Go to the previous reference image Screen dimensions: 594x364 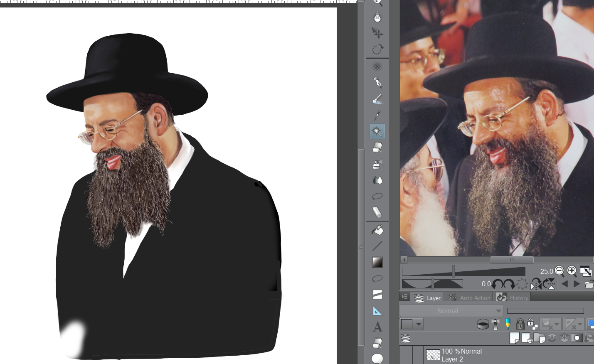coord(564,284)
